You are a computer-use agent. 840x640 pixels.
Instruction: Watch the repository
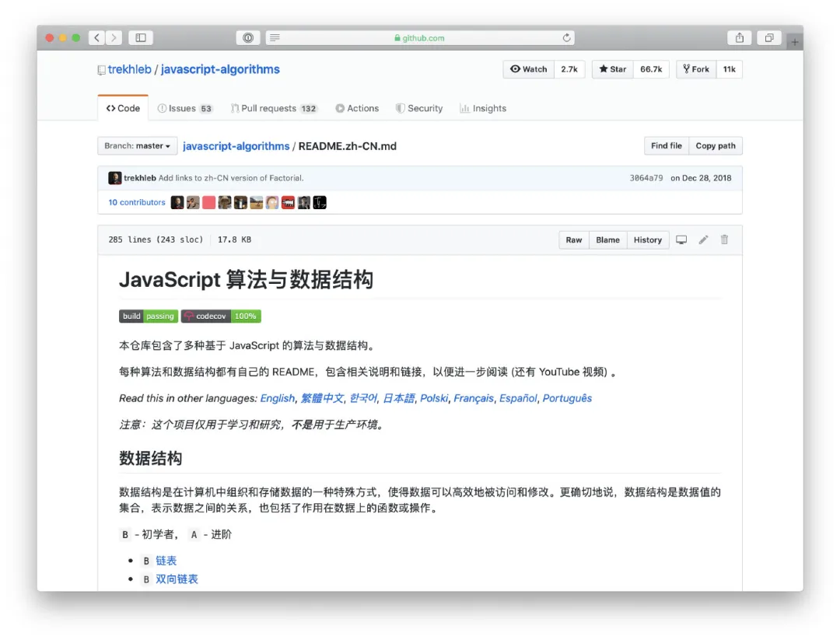click(x=528, y=69)
